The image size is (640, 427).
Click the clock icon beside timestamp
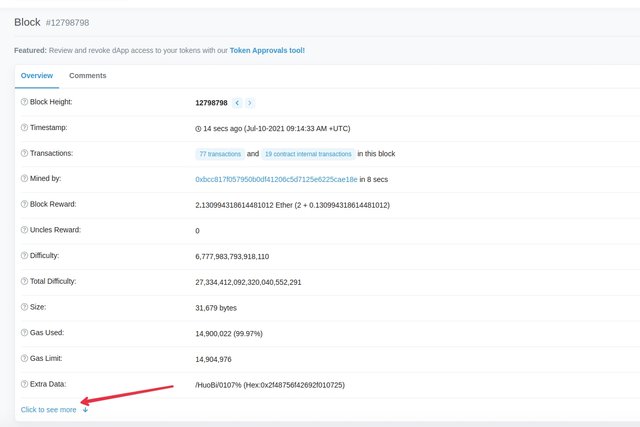[198, 129]
